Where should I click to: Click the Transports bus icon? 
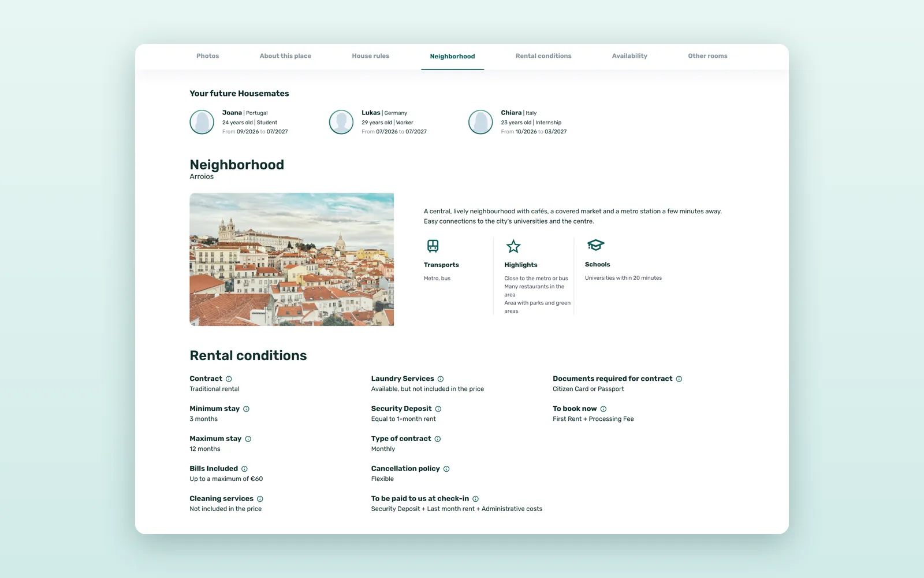[433, 246]
